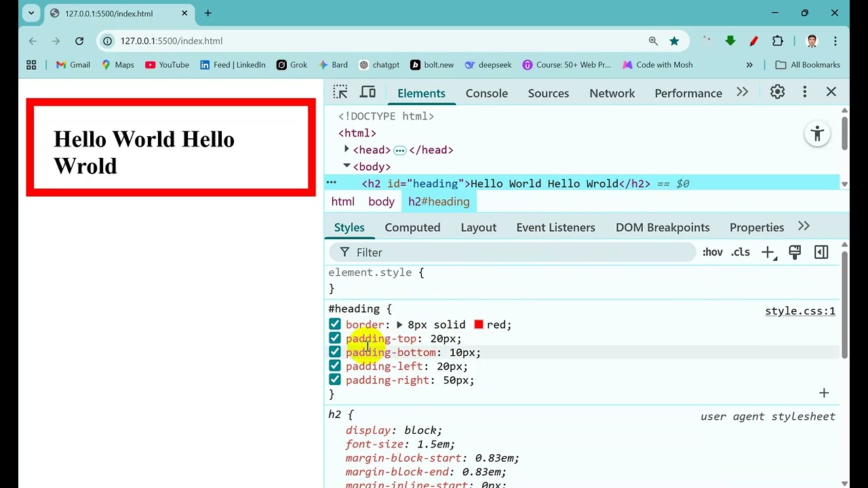
Task: Bookmark this tab with star icon
Action: click(674, 41)
